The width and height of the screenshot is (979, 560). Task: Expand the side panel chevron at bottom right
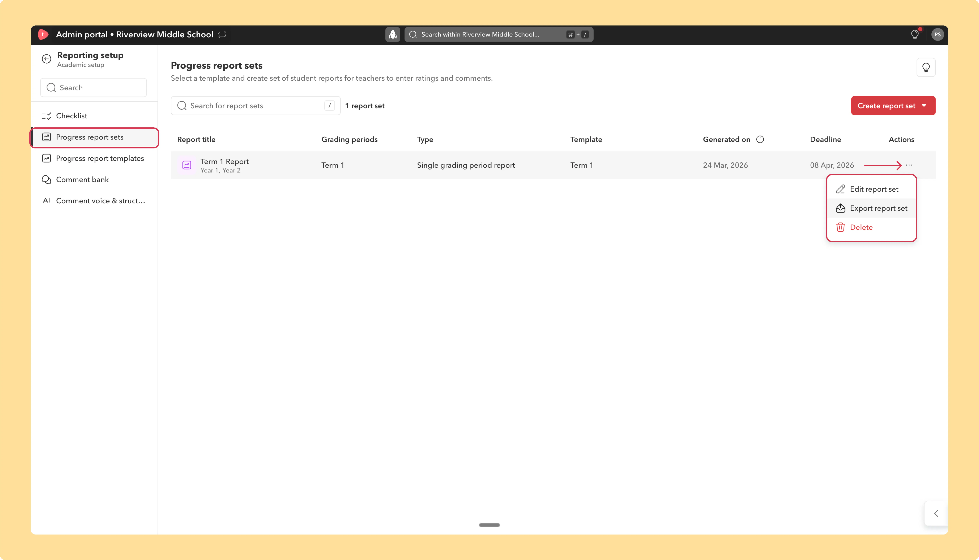click(936, 513)
